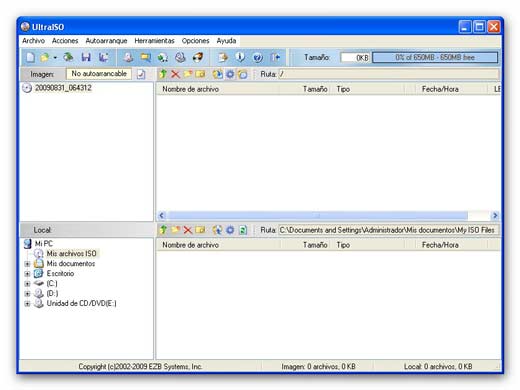Open the Archivo menu
520x390 pixels.
coord(33,41)
